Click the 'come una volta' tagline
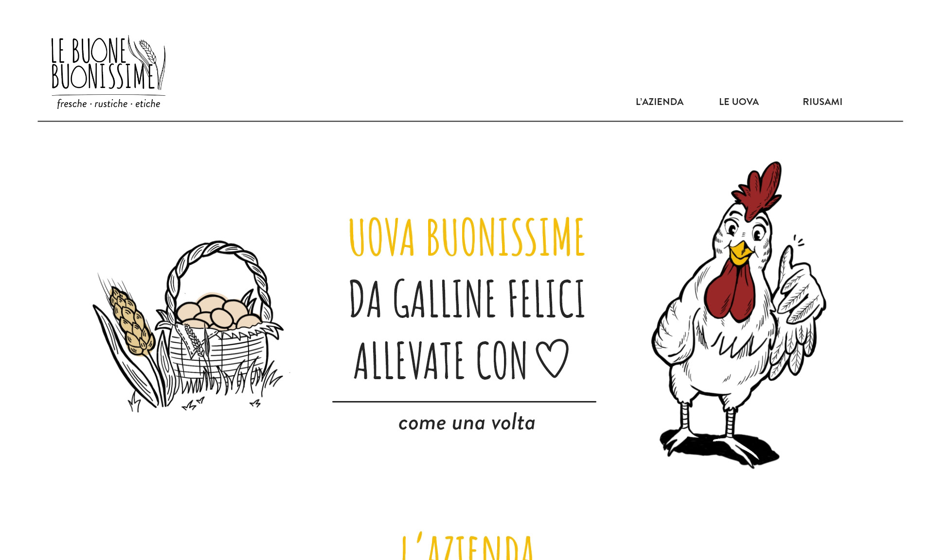Image resolution: width=934 pixels, height=560 pixels. click(467, 423)
